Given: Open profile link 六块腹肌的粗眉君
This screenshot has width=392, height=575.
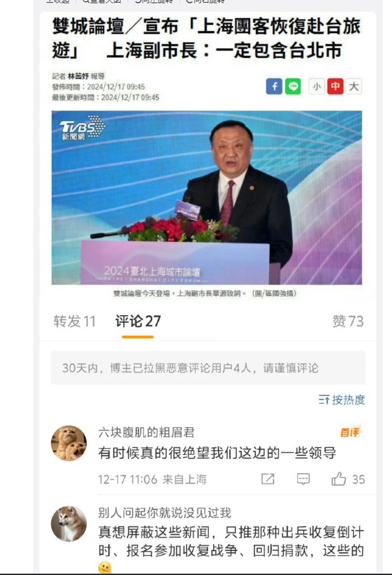Looking at the screenshot, I should pos(146,432).
